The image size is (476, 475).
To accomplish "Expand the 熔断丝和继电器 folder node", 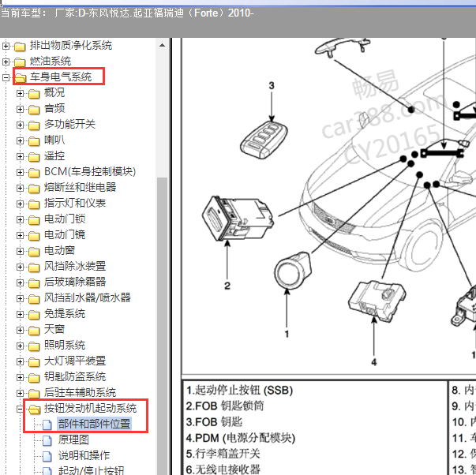I will click(20, 188).
